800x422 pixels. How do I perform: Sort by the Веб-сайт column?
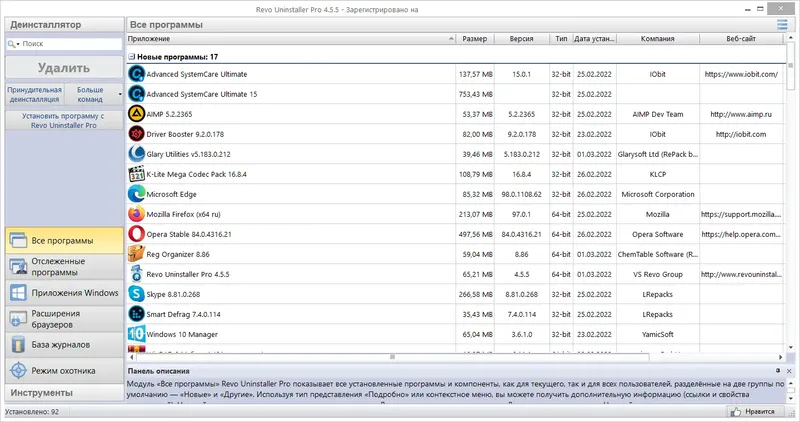741,39
